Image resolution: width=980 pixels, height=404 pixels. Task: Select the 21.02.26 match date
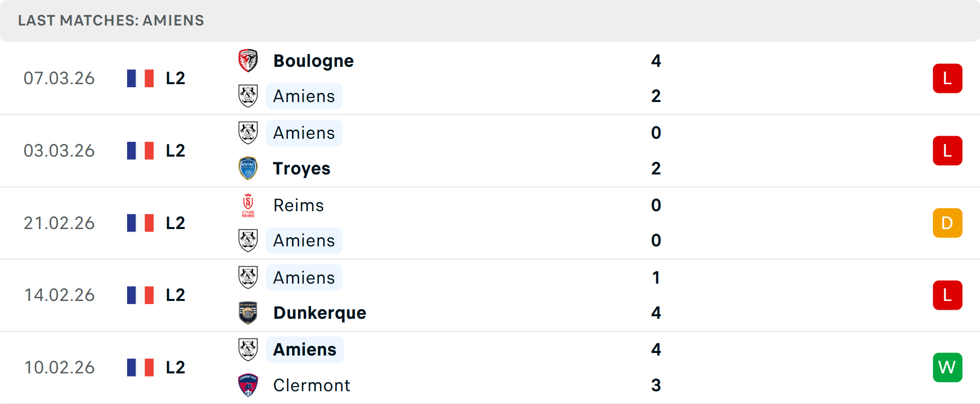click(x=59, y=223)
